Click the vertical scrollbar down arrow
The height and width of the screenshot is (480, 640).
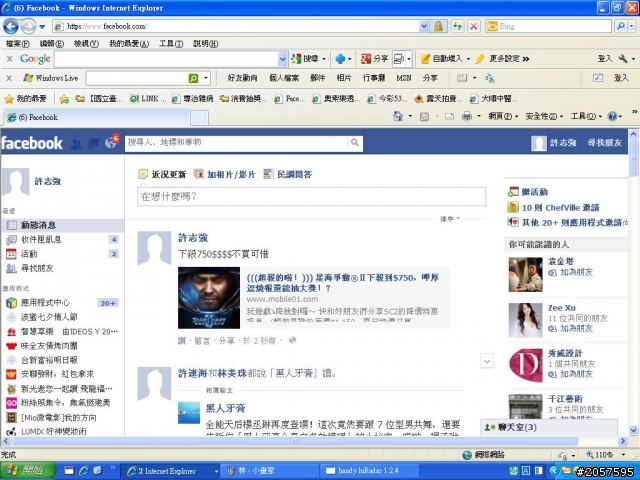tap(633, 430)
